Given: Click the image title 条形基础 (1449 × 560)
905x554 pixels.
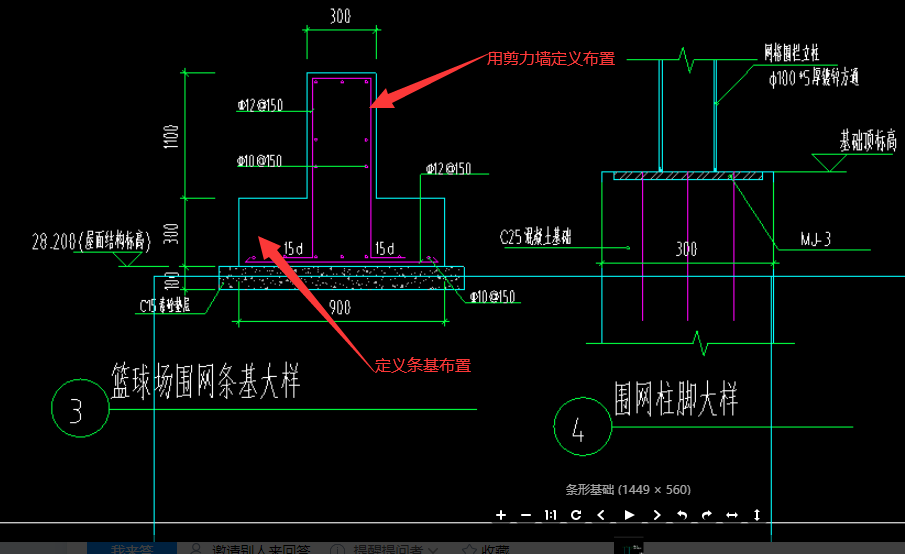Looking at the screenshot, I should [628, 490].
